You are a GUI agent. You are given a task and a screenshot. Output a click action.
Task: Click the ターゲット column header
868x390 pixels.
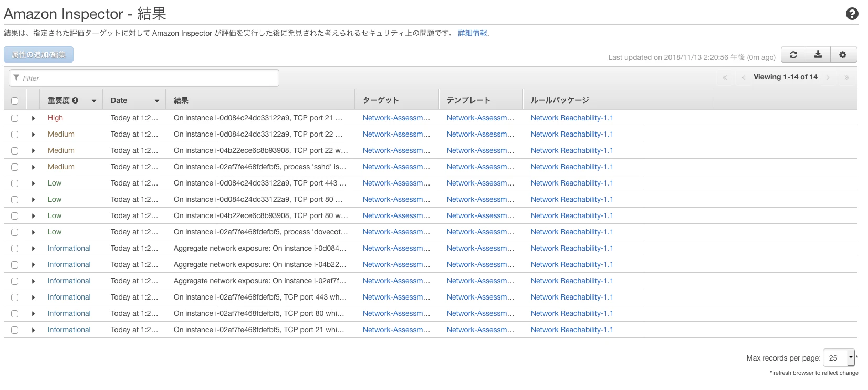pos(381,100)
